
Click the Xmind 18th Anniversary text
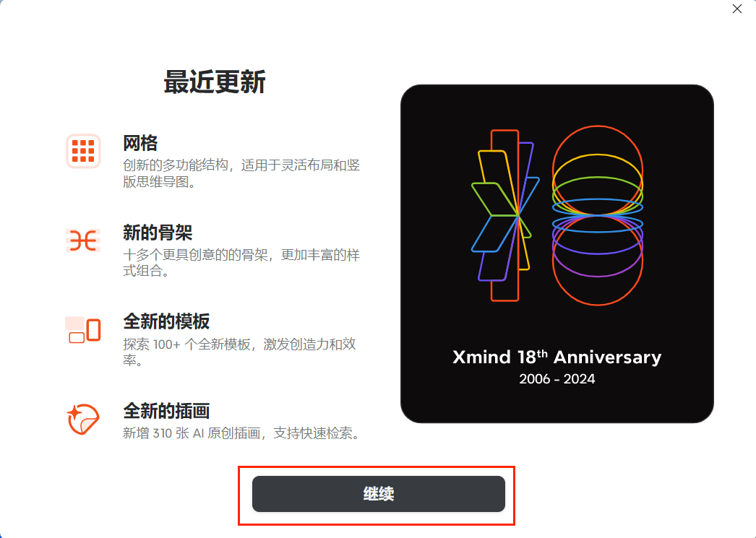(x=557, y=357)
